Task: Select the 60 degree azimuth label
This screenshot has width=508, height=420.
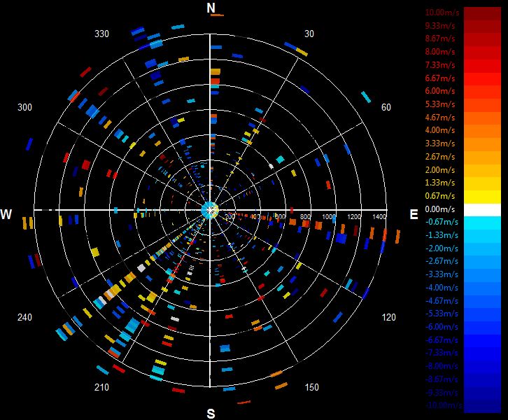Action: tap(386, 107)
